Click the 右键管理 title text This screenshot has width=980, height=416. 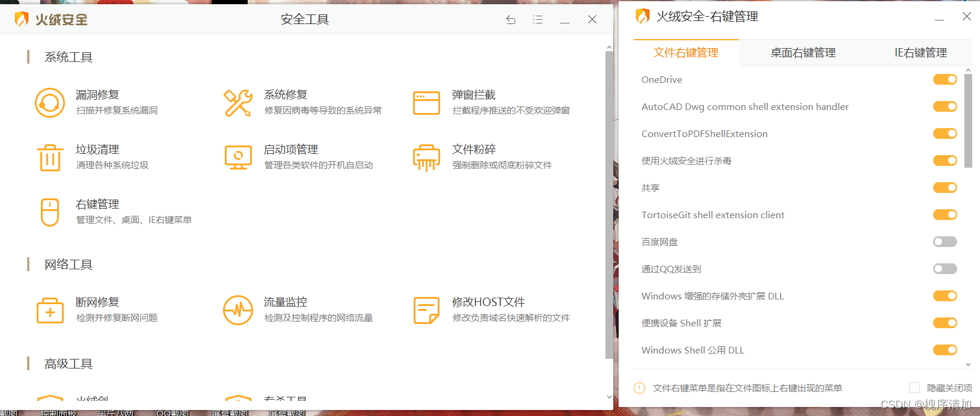point(97,204)
